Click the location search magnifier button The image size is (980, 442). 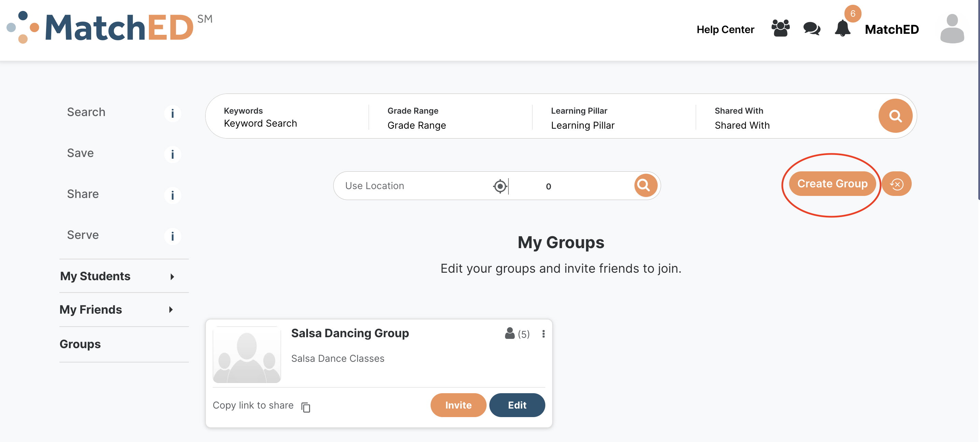[645, 186]
